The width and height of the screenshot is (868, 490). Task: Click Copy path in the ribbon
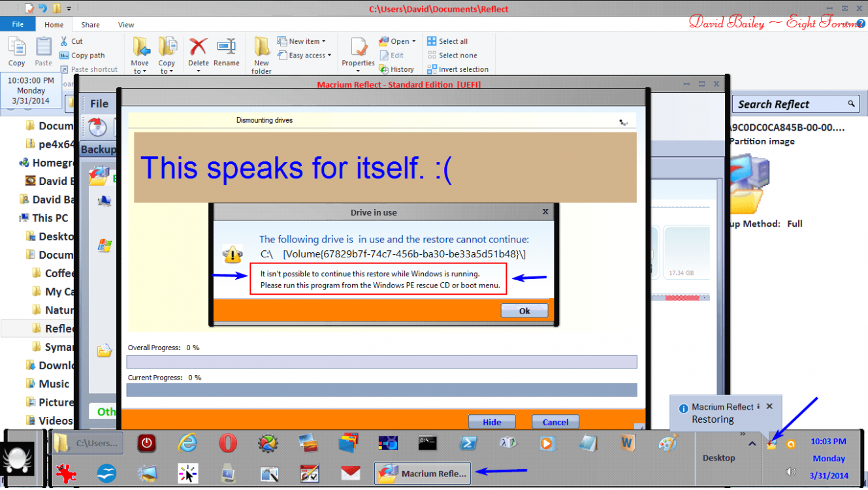(82, 56)
